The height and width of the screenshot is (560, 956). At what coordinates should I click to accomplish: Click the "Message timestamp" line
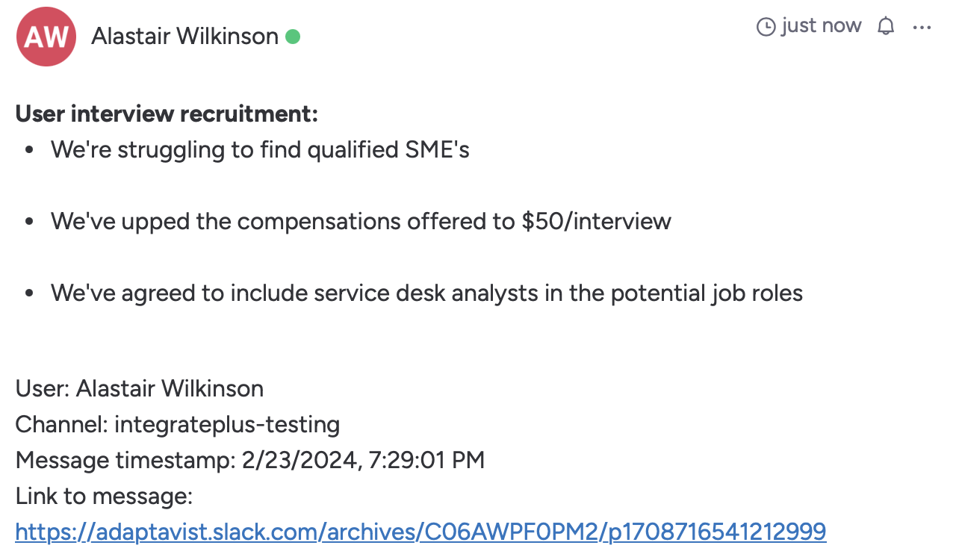point(250,460)
